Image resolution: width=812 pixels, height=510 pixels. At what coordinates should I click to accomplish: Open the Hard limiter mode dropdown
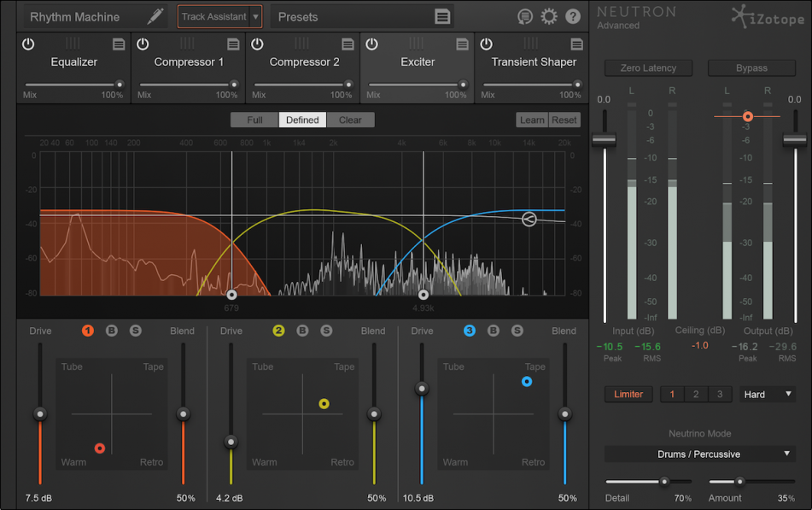click(766, 394)
